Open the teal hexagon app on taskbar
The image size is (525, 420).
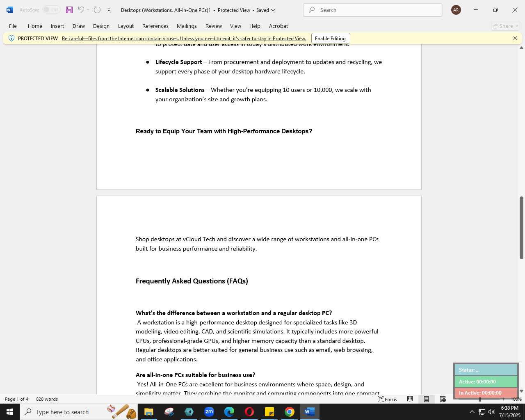pos(189,412)
